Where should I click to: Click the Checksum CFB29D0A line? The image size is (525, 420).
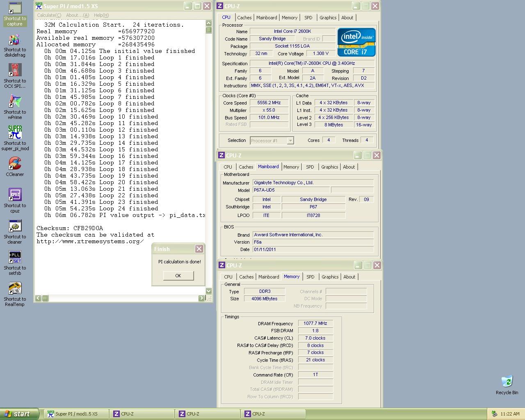[70, 228]
